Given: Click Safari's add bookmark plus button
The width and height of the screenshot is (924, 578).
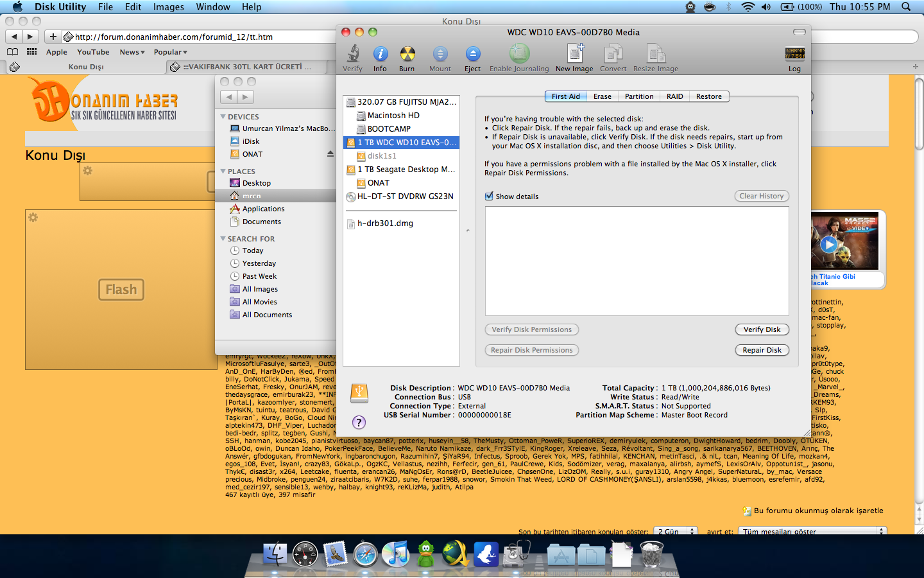Looking at the screenshot, I should pos(53,37).
